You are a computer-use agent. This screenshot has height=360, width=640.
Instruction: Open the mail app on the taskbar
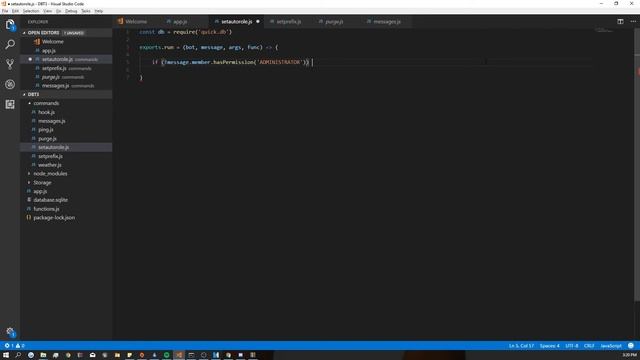93,355
